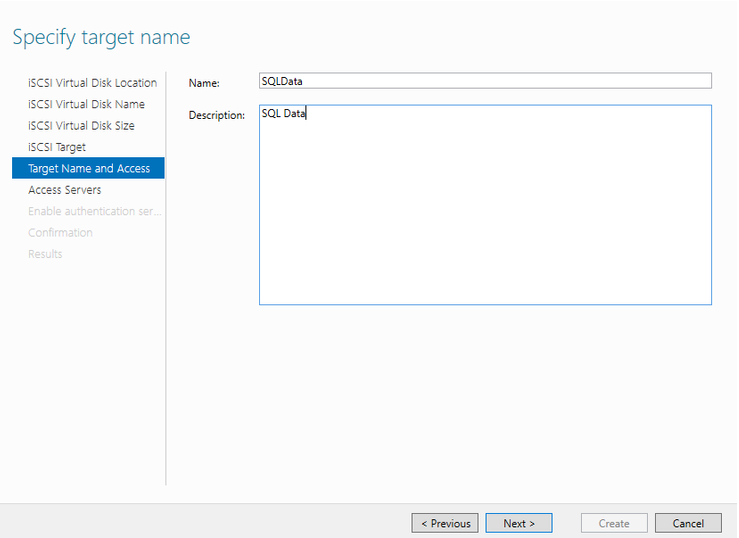Image resolution: width=739 pixels, height=538 pixels.
Task: Select highlighted Target Name and Access step
Action: point(88,169)
